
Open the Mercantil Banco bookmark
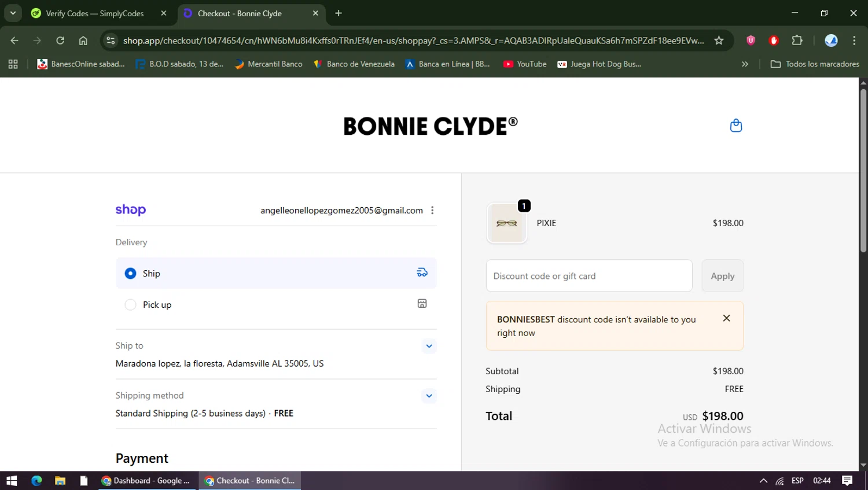[x=269, y=64]
